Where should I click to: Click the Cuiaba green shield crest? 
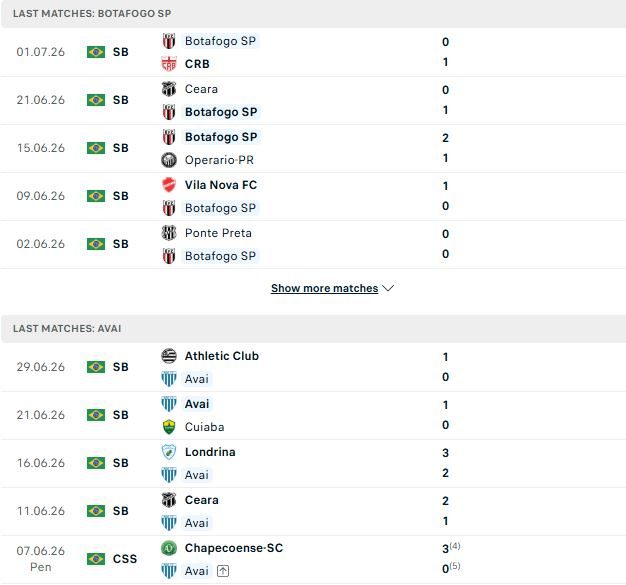pos(169,427)
